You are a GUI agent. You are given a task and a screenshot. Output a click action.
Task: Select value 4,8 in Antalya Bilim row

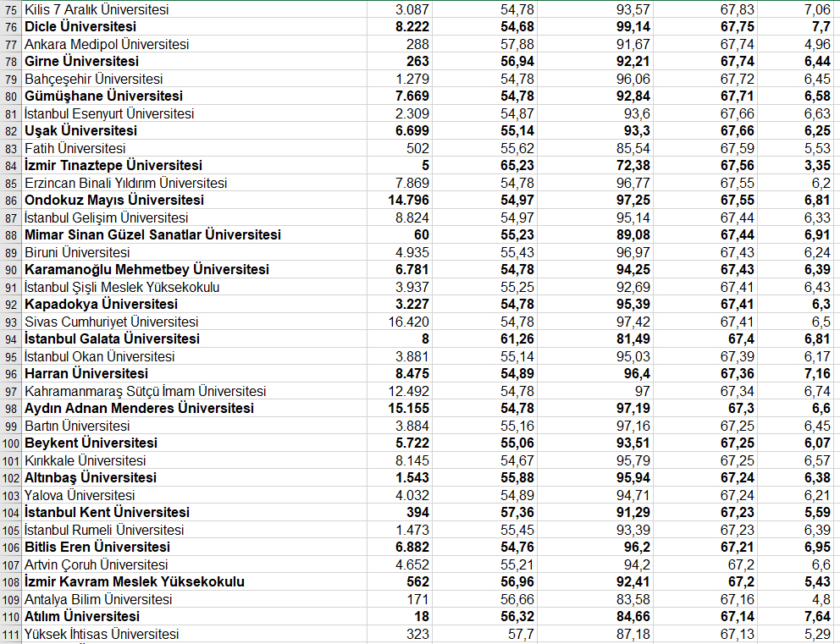tap(796, 599)
